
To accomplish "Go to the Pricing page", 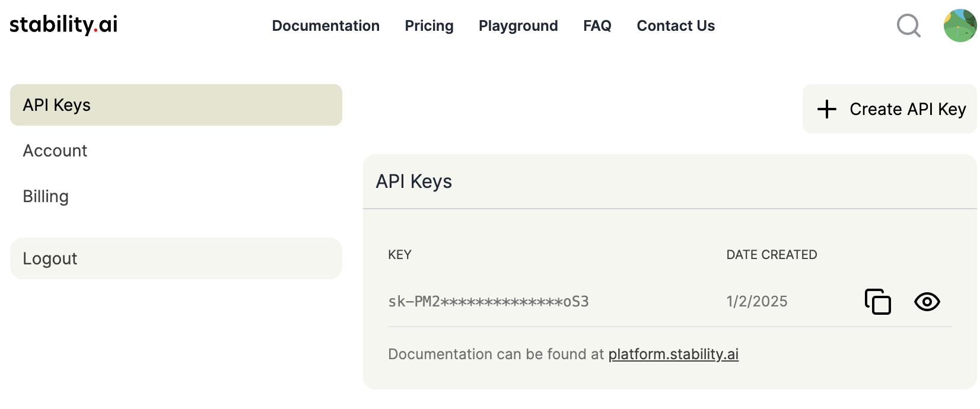I will point(429,26).
